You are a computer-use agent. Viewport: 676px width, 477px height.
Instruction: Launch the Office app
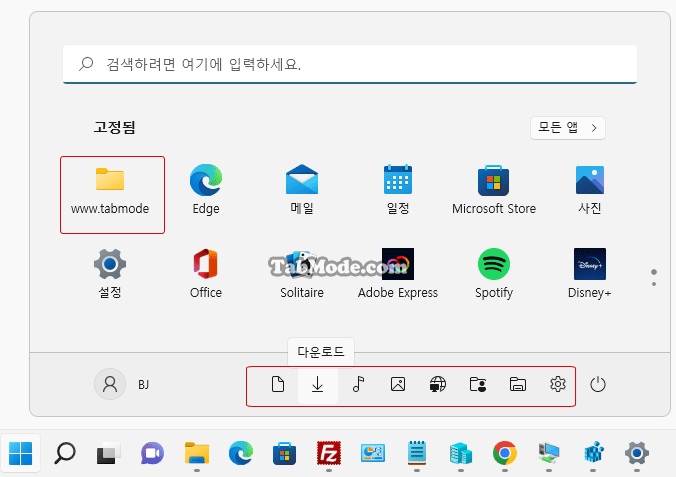(x=206, y=273)
